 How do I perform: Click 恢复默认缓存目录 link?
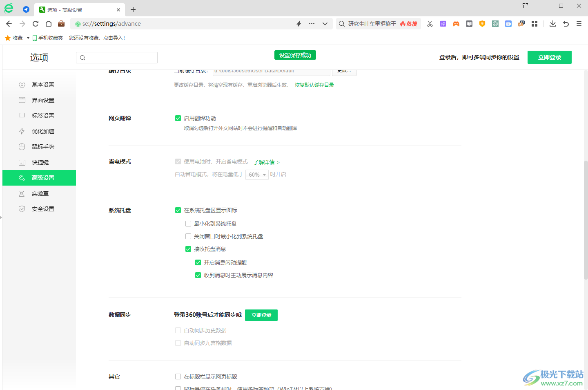point(314,85)
